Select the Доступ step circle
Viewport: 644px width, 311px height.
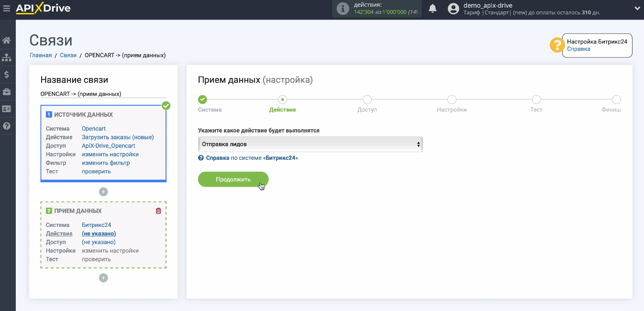[x=367, y=100]
